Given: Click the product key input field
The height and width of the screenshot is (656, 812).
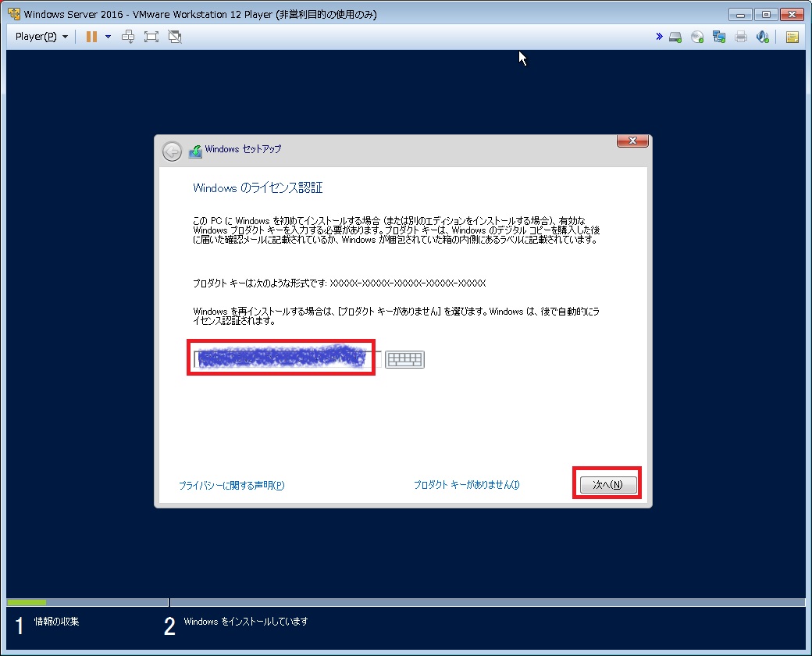Looking at the screenshot, I should (281, 359).
